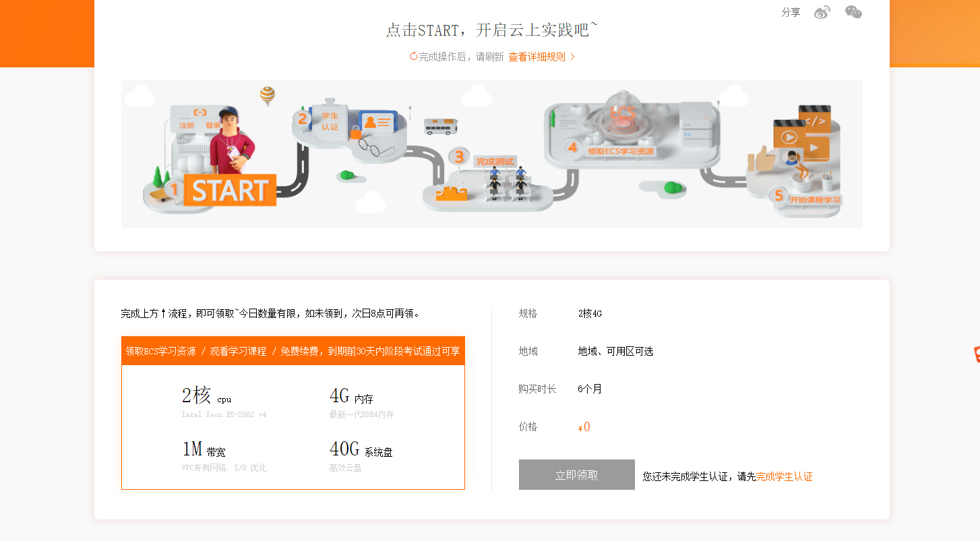Click the 4G 内存 spec text
Screen dimensions: 980x541
click(x=351, y=396)
